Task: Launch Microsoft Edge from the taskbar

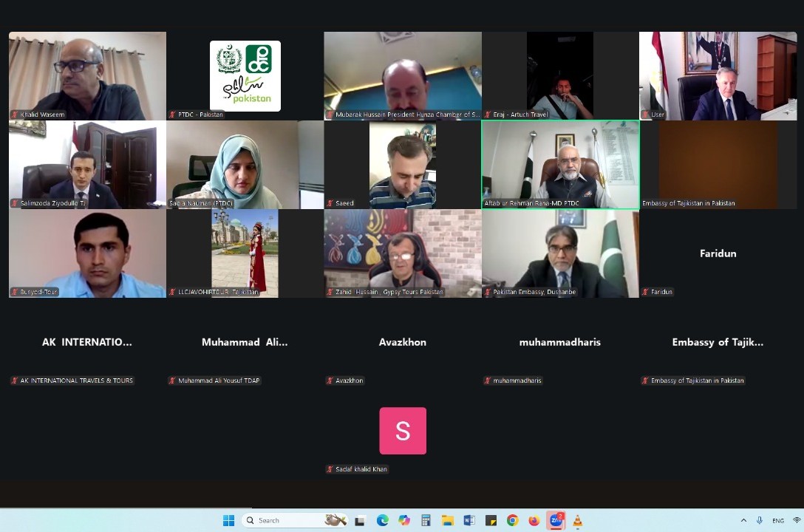Action: coord(382,520)
